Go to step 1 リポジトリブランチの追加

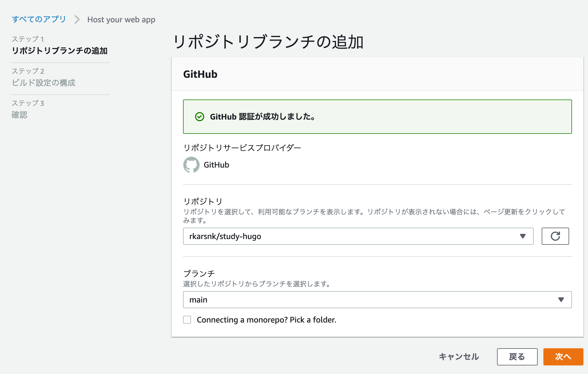tap(59, 51)
